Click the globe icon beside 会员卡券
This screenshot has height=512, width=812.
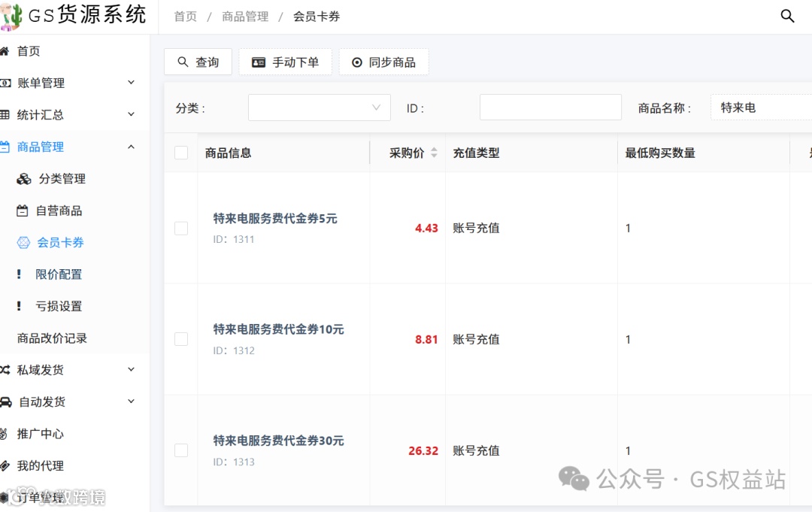coord(23,242)
